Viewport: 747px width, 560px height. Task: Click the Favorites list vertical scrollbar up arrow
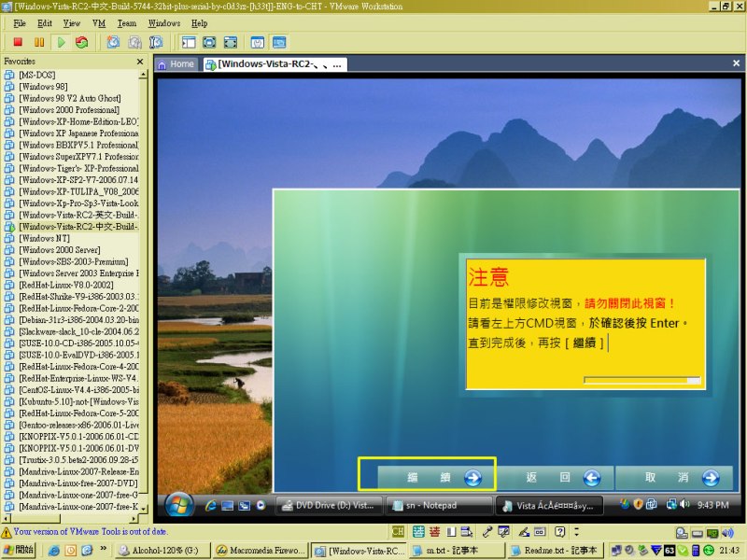point(143,75)
